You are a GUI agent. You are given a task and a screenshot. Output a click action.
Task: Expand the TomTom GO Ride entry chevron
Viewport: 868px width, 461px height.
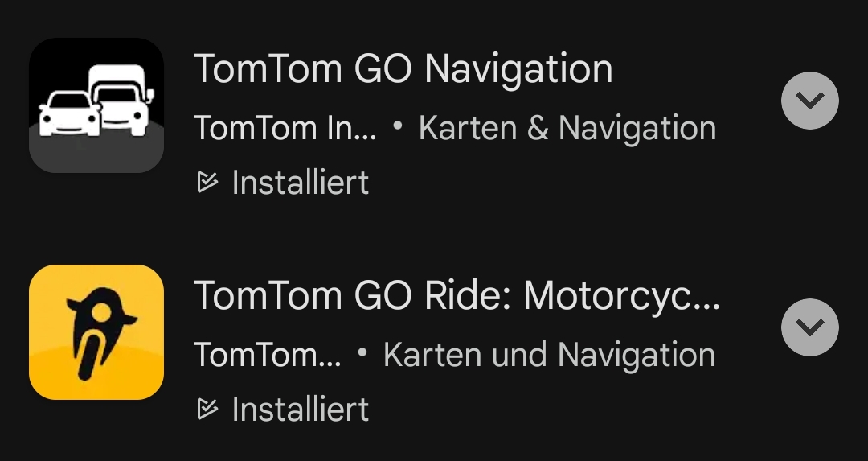coord(809,327)
